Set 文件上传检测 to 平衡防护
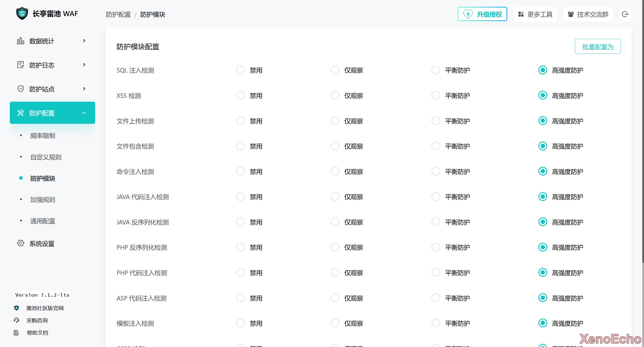The image size is (644, 347). 435,121
